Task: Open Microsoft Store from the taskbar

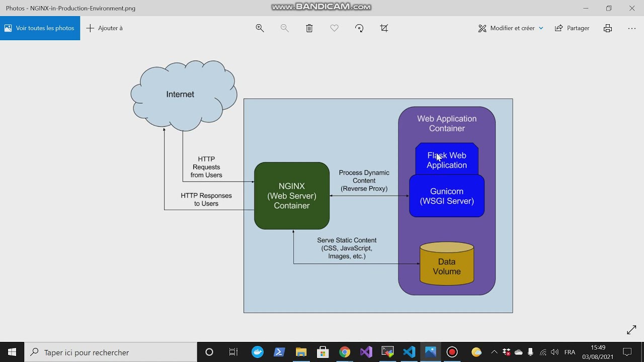Action: (x=323, y=352)
